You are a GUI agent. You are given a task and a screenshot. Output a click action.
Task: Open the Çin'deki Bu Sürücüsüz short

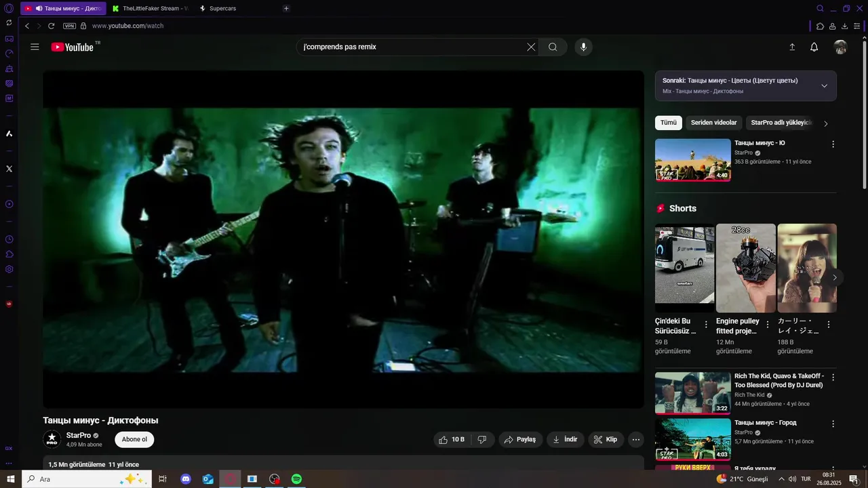point(684,268)
